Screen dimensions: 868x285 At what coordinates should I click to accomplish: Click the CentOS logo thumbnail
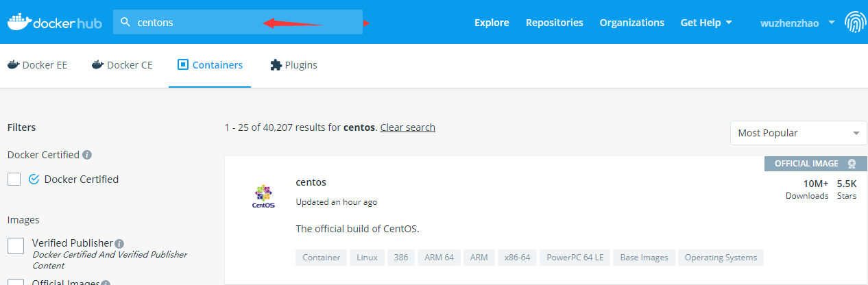[263, 195]
